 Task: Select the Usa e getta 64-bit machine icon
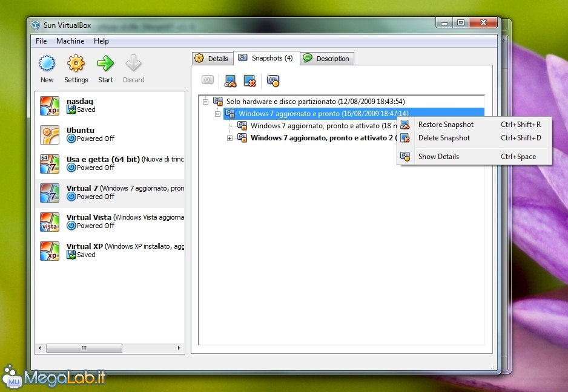[50, 163]
